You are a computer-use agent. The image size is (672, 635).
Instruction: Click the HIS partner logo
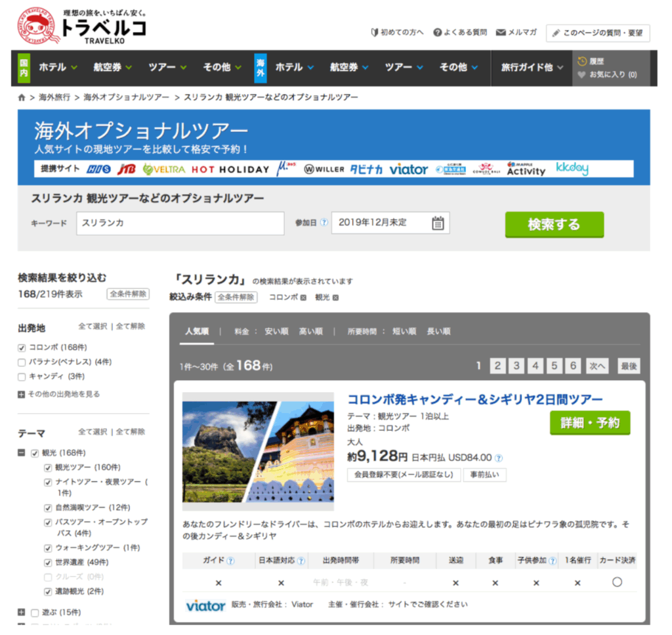coord(98,169)
